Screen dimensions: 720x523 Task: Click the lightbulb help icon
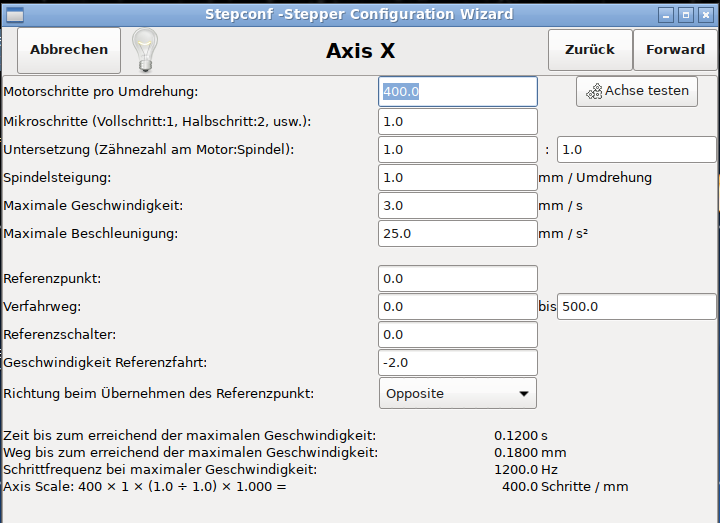[x=146, y=49]
